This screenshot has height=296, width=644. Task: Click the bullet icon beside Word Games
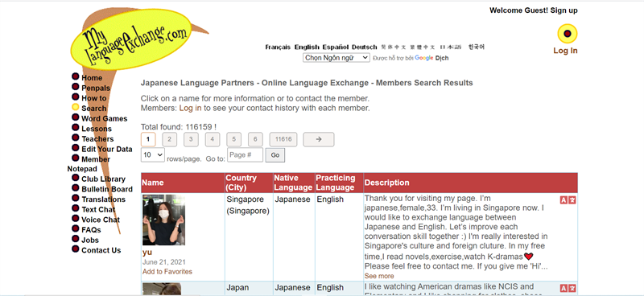[x=75, y=117]
